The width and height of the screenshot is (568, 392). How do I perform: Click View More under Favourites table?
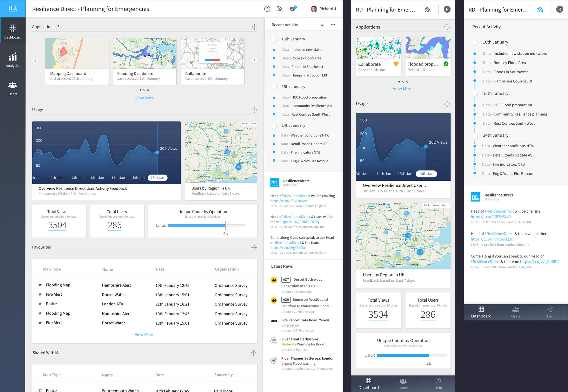[x=144, y=334]
